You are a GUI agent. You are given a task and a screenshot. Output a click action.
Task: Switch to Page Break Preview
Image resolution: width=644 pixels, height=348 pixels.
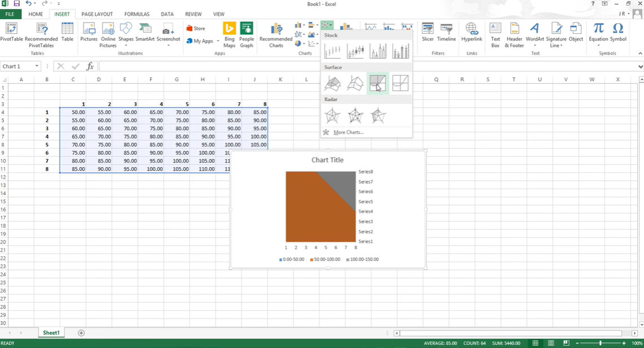(x=566, y=343)
